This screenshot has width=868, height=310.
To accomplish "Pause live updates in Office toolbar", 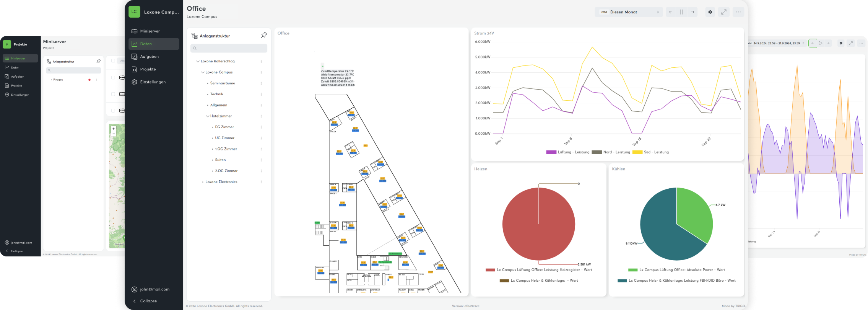I will 682,12.
